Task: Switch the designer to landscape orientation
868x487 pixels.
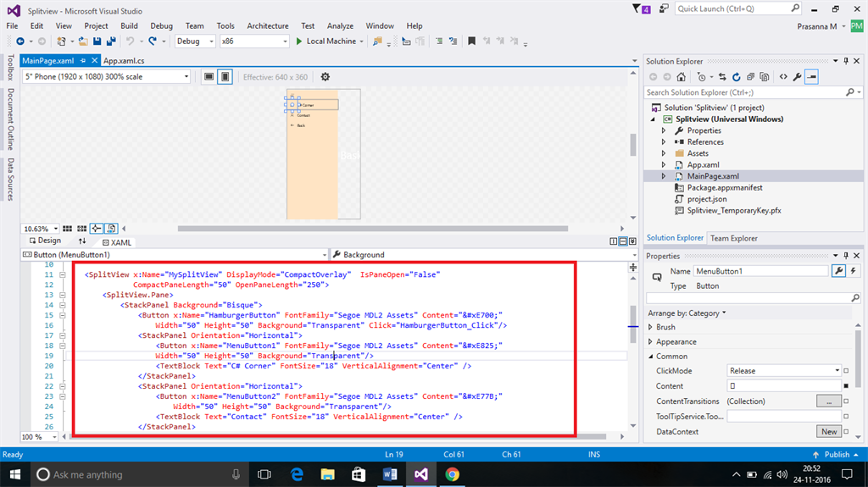Action: (209, 77)
